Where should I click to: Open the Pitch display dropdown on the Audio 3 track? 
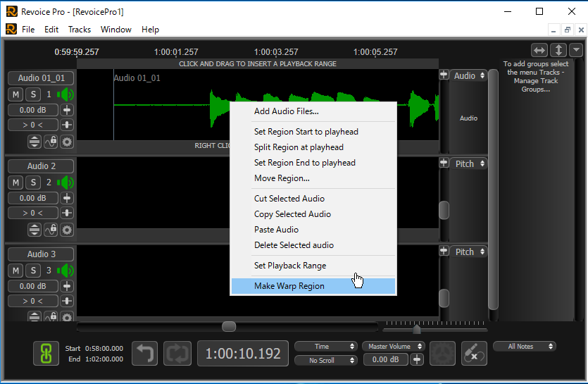(469, 252)
